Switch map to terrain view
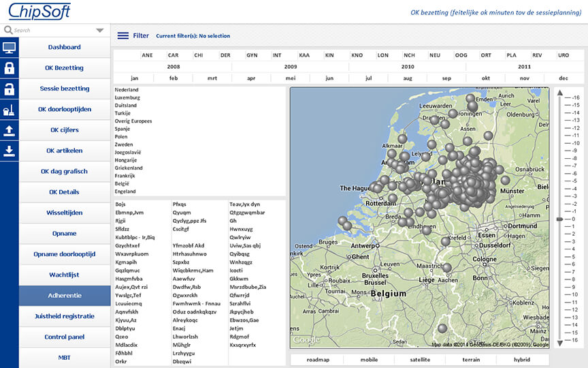The image size is (588, 368). click(x=471, y=360)
